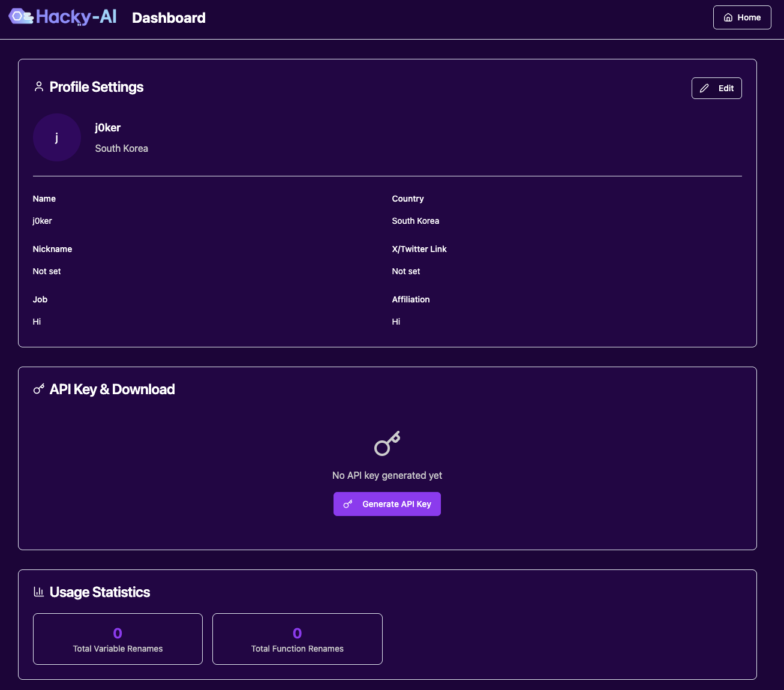784x690 pixels.
Task: Click the bar chart icon beside Usage Statistics
Action: [39, 592]
